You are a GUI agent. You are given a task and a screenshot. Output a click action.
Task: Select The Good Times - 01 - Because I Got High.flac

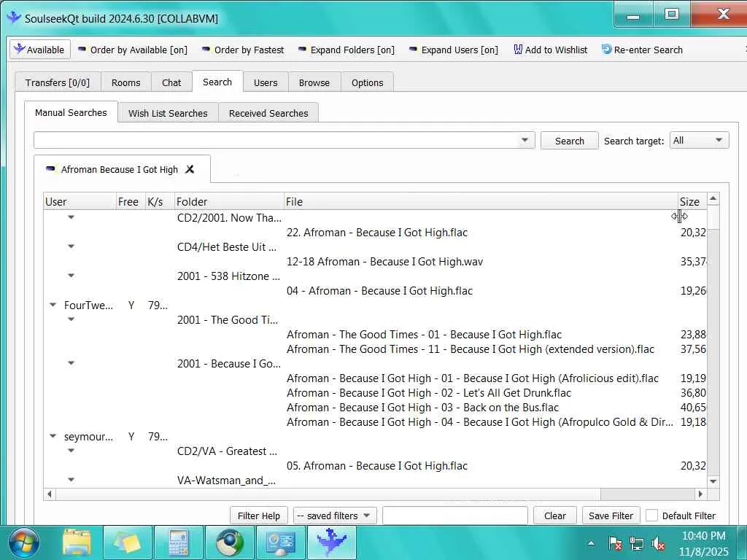[424, 334]
